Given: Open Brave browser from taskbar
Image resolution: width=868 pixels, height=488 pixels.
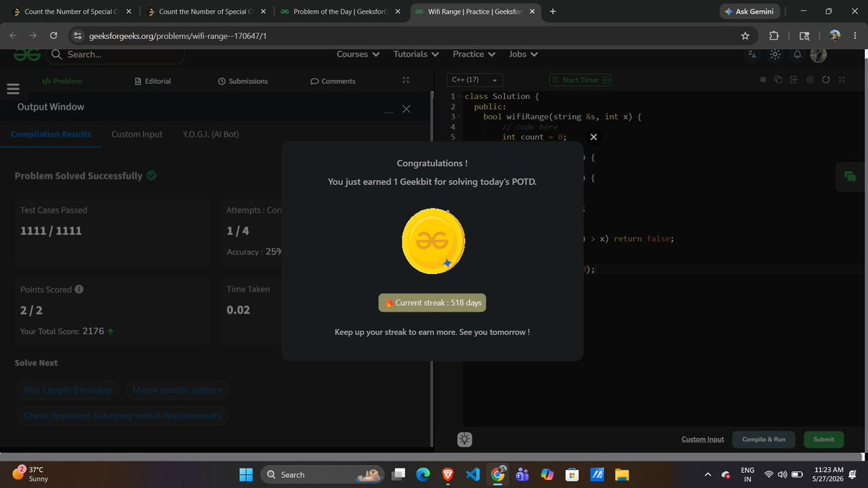Looking at the screenshot, I should click(448, 474).
